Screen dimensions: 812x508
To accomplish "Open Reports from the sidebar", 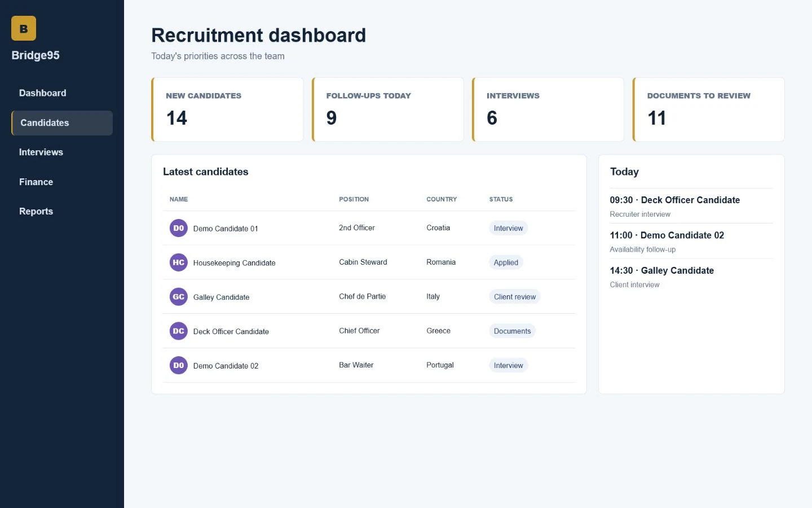I will [x=62, y=212].
